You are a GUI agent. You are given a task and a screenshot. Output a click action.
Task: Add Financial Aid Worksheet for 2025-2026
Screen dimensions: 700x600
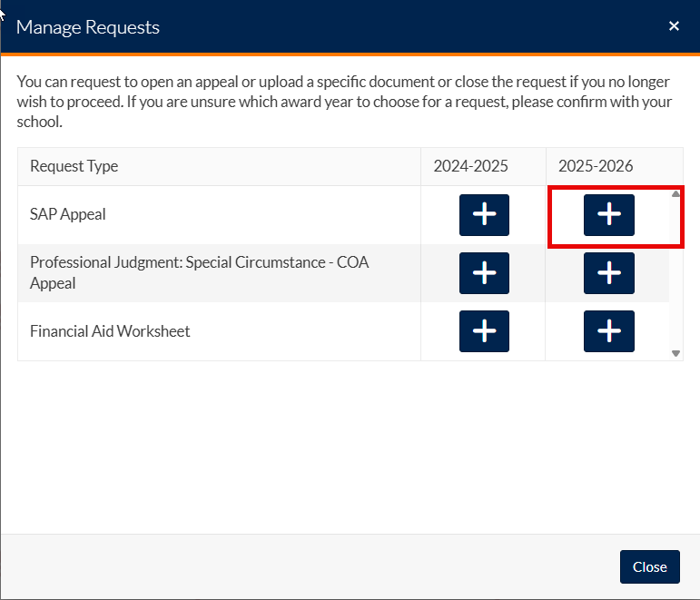tap(608, 331)
